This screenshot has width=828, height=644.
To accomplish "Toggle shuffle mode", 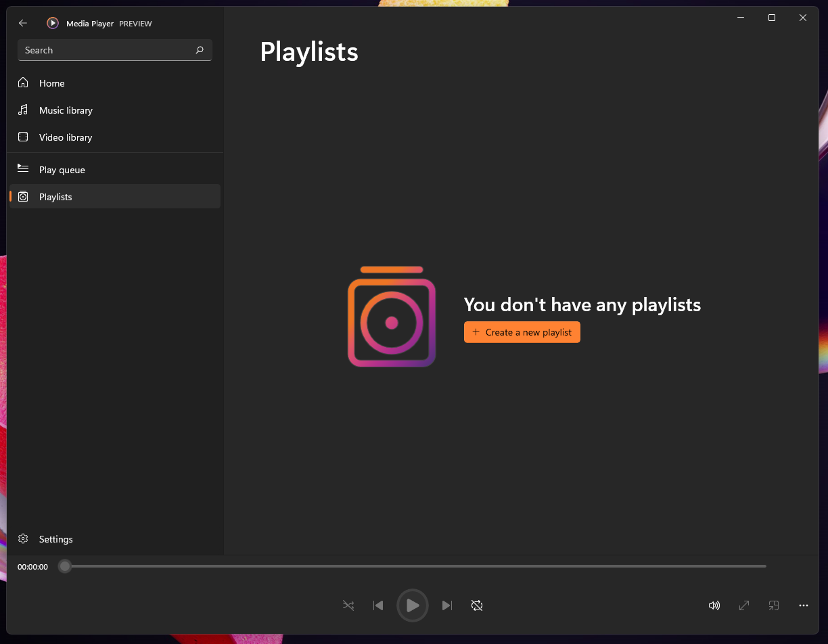I will tap(348, 605).
